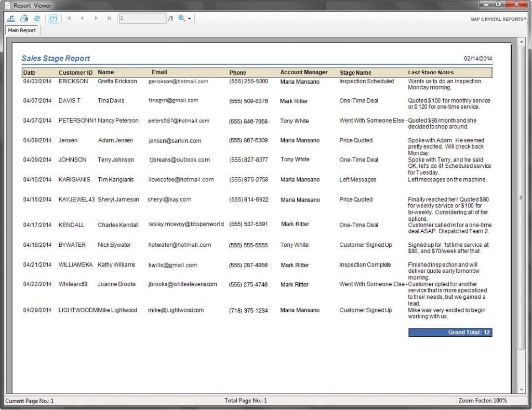Open the zoom level dropdown arrow
The height and width of the screenshot is (410, 532).
coord(188,18)
